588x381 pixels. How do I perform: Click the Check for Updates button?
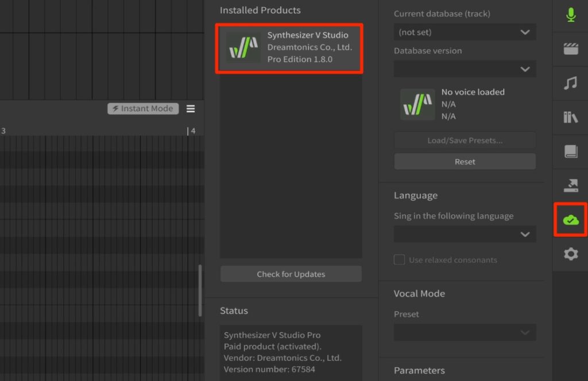[x=291, y=274]
